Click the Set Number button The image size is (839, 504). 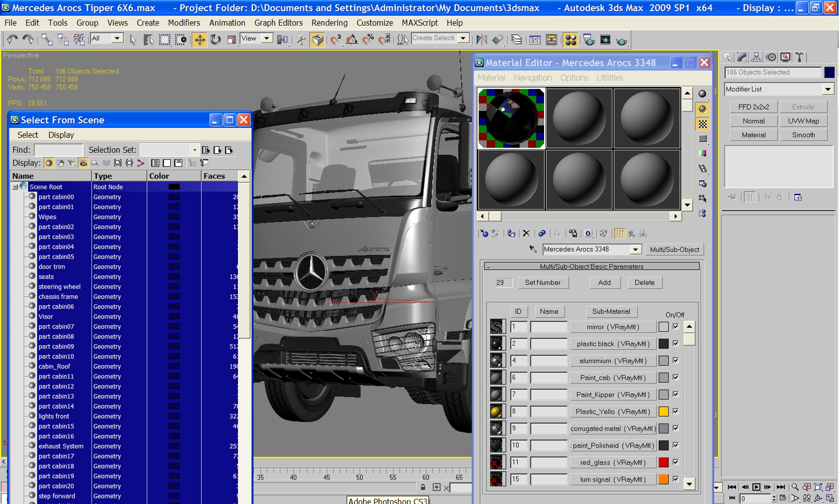pyautogui.click(x=543, y=282)
